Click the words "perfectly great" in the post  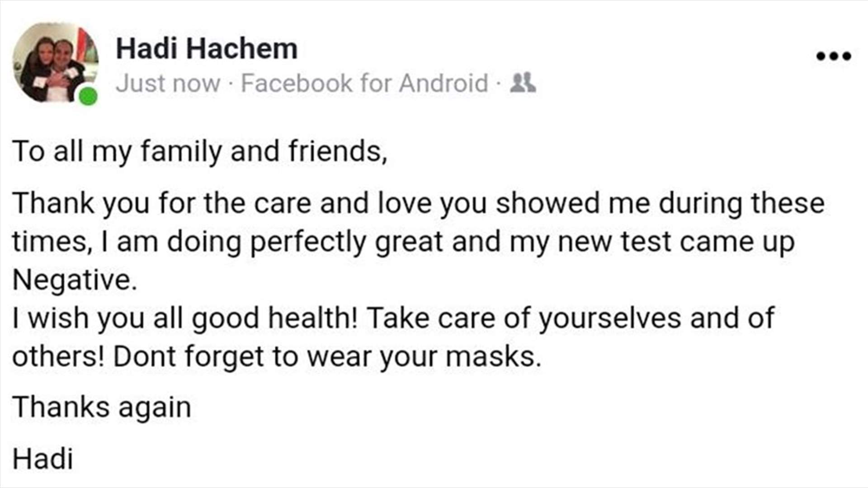pos(346,243)
